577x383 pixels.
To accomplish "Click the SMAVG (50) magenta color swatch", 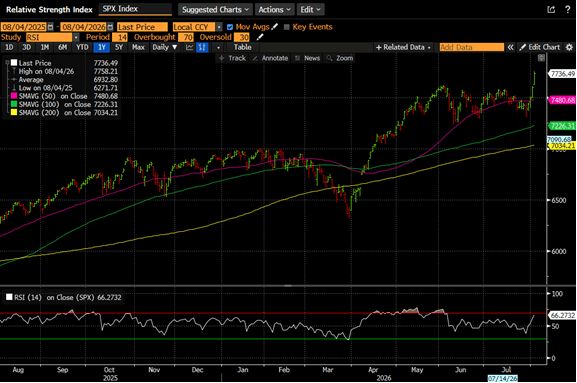I will click(14, 96).
